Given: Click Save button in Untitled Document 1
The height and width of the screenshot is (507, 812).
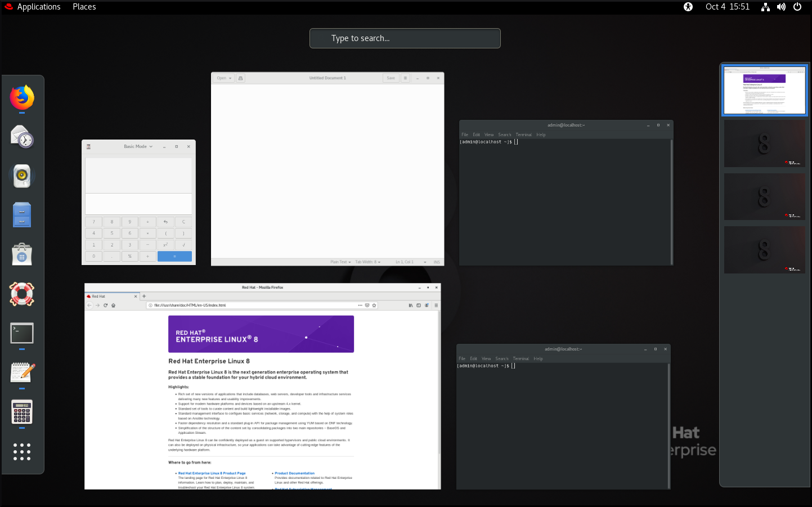Looking at the screenshot, I should (x=391, y=78).
